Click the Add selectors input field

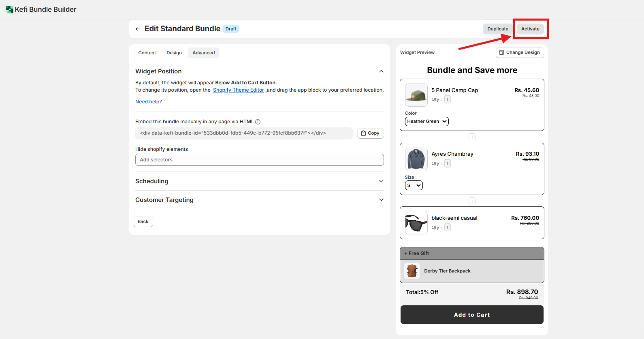pos(259,160)
